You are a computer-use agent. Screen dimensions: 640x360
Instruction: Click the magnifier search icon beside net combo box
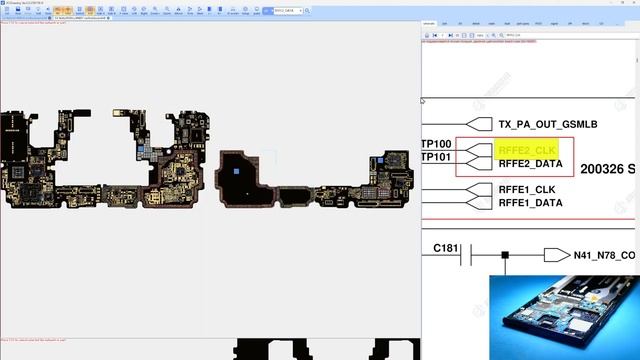point(307,11)
